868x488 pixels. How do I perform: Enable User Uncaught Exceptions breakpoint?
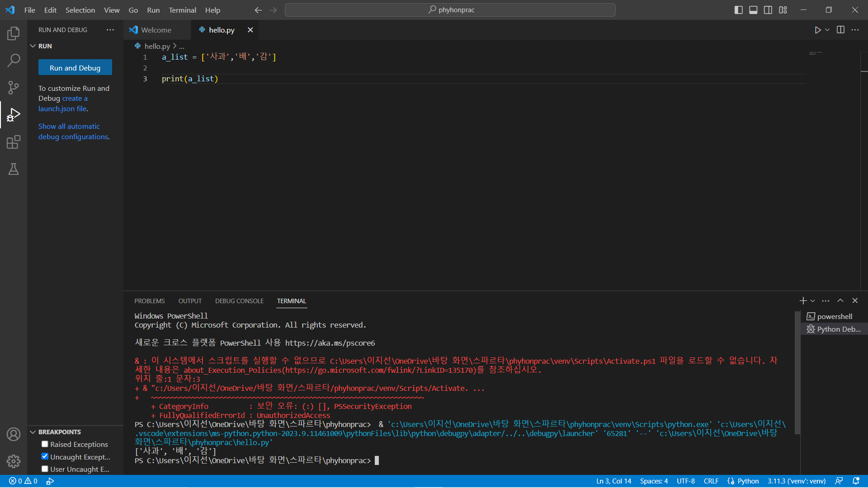click(45, 469)
